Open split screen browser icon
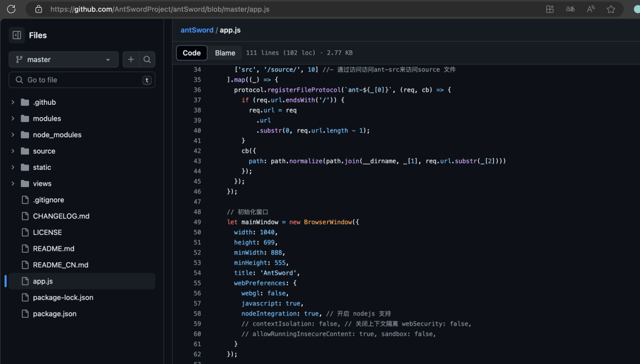 click(x=550, y=9)
